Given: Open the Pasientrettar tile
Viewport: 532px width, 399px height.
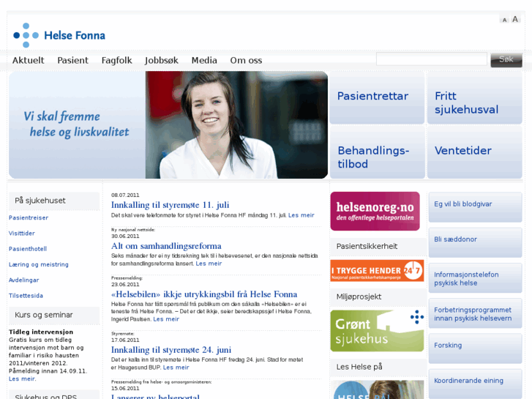Looking at the screenshot, I should pyautogui.click(x=377, y=97).
